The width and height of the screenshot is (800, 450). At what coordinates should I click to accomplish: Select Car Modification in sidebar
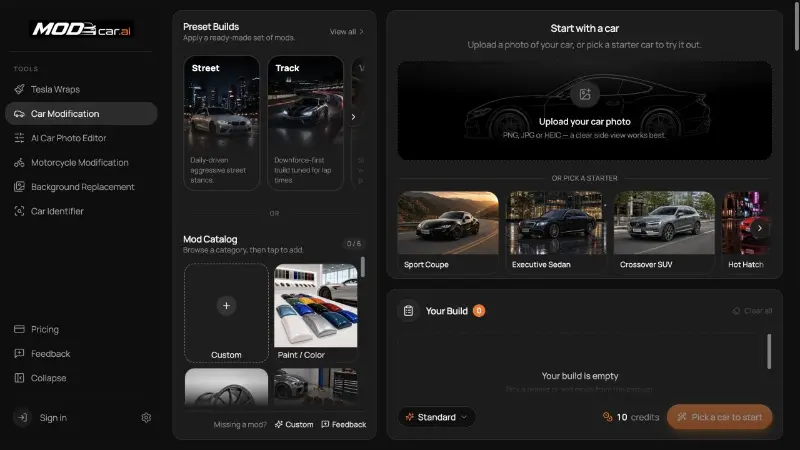coord(81,114)
